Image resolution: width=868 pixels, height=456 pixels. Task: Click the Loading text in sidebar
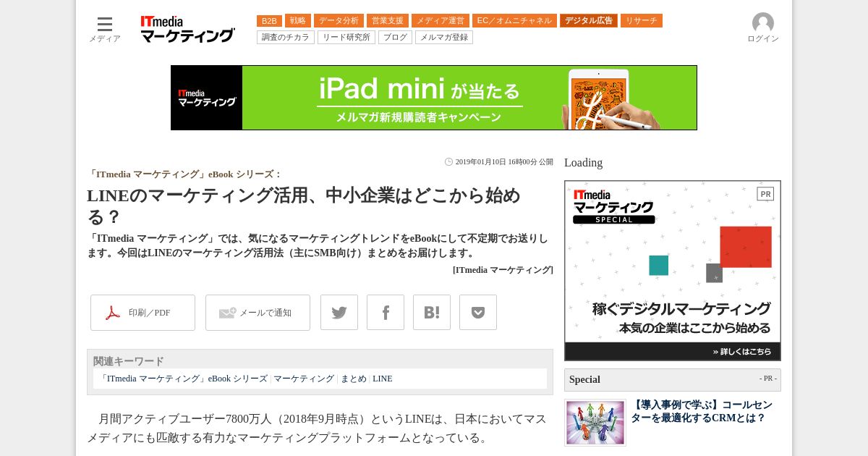click(x=583, y=163)
